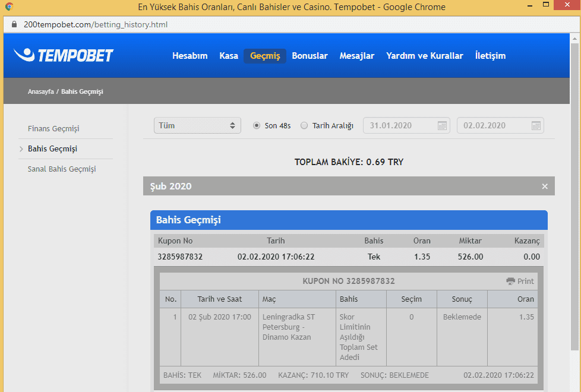Select Bahis Geçmişi in the sidebar
Viewport: 581px width, 392px height.
coord(53,149)
